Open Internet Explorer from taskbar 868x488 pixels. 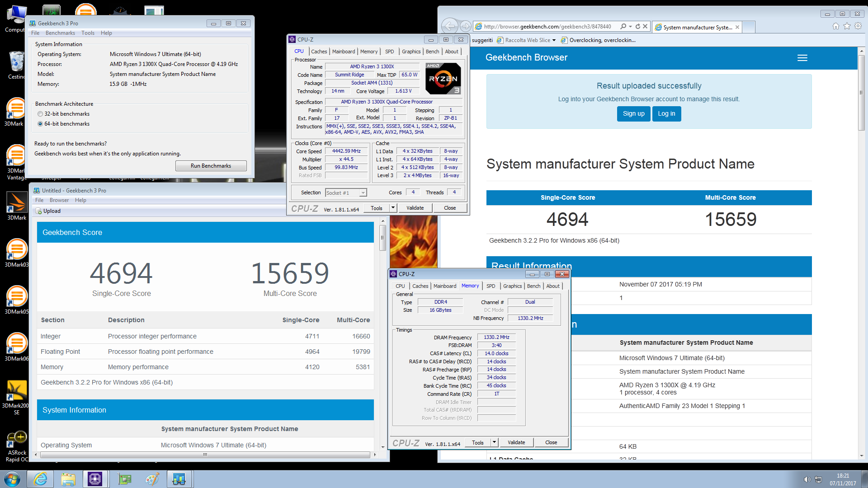click(41, 479)
